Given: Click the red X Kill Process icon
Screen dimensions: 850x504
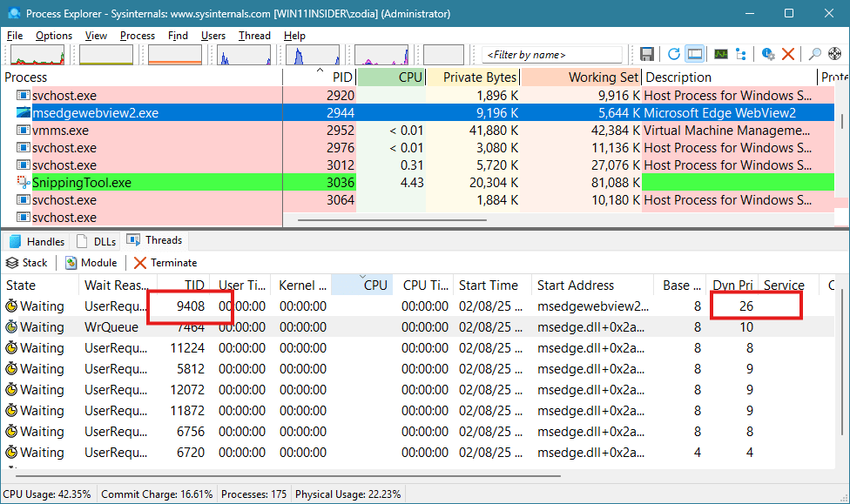Looking at the screenshot, I should (x=788, y=54).
